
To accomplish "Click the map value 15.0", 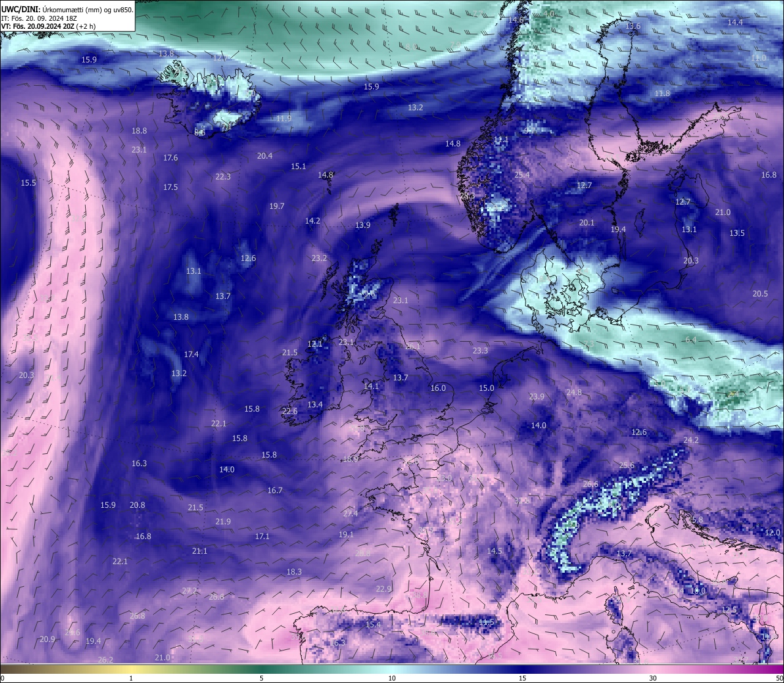I will coord(486,388).
